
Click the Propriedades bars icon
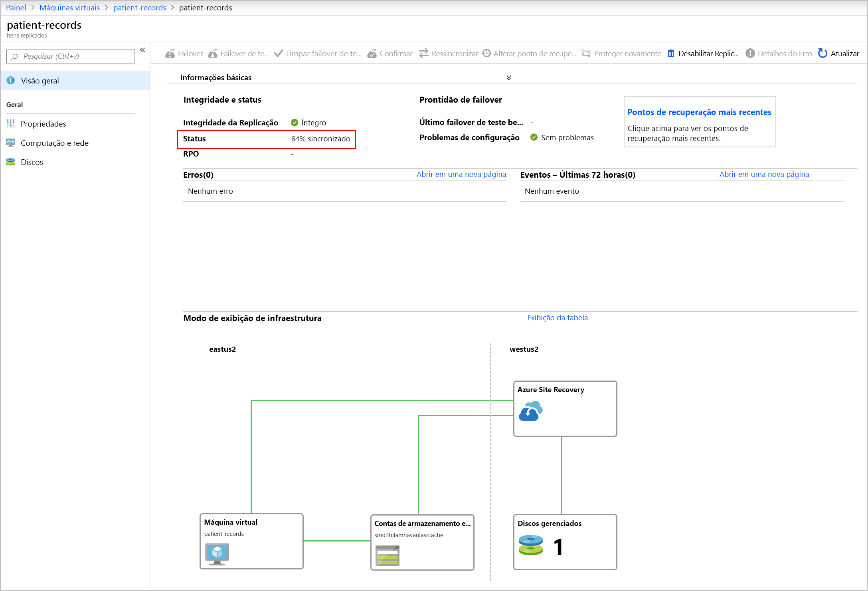pos(11,123)
